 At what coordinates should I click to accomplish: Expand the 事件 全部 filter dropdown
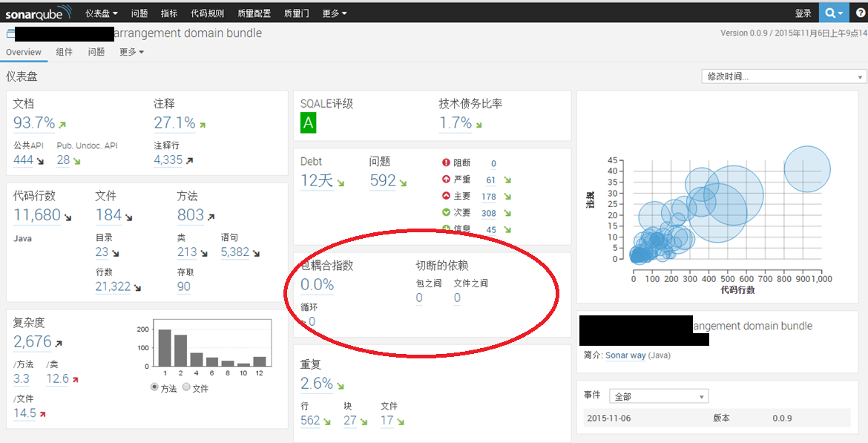tap(658, 396)
